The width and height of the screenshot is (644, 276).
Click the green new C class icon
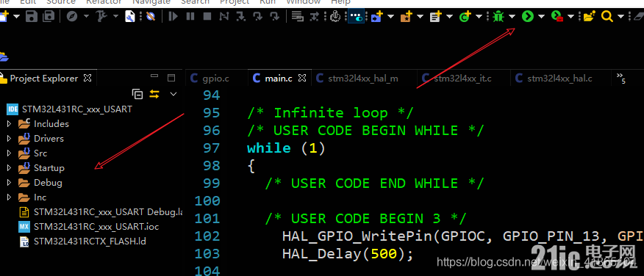pos(465,16)
